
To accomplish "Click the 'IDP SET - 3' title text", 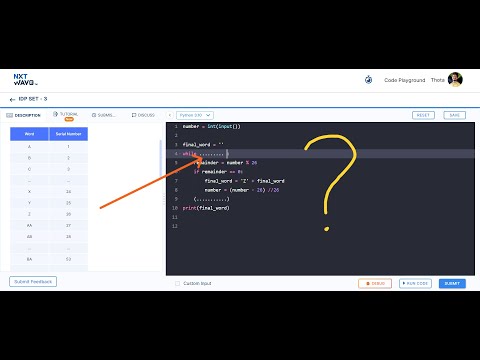I will point(33,99).
